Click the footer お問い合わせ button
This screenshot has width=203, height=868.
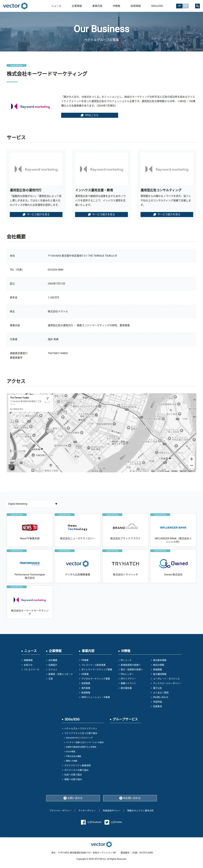73,798
